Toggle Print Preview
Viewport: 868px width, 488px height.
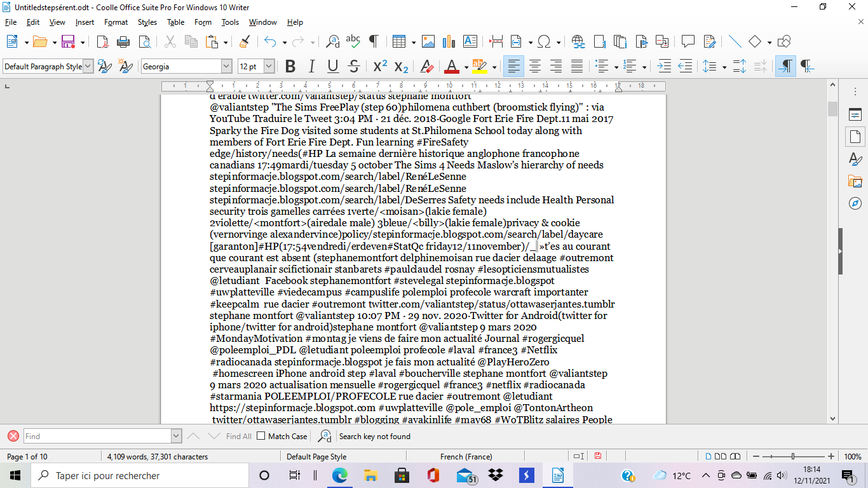144,42
